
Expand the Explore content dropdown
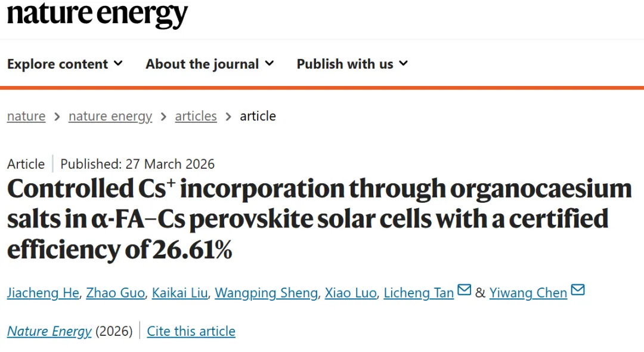click(65, 64)
